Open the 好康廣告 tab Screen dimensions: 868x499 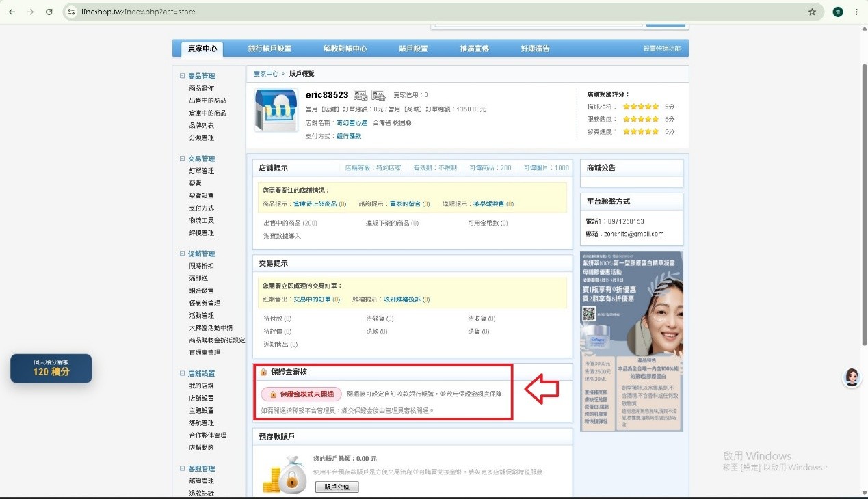point(535,49)
